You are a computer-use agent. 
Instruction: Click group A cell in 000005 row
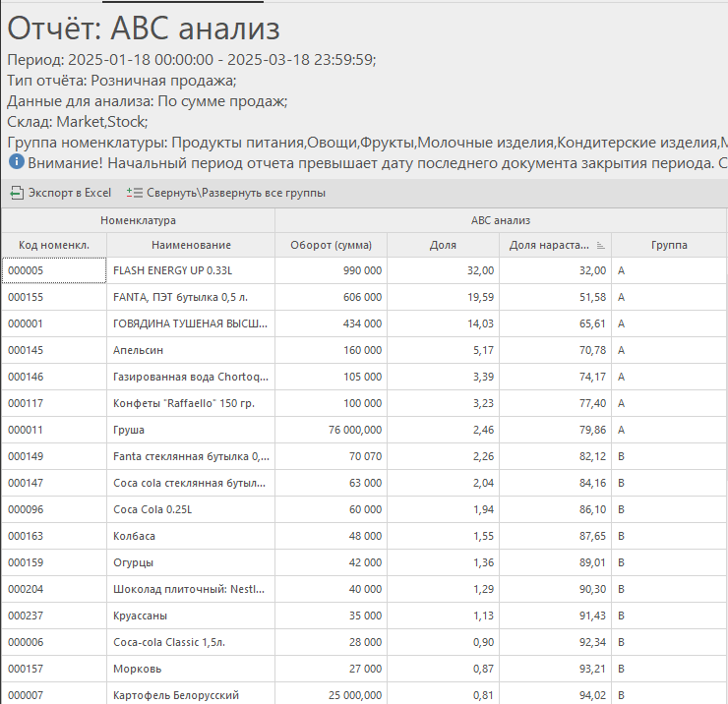coord(669,270)
